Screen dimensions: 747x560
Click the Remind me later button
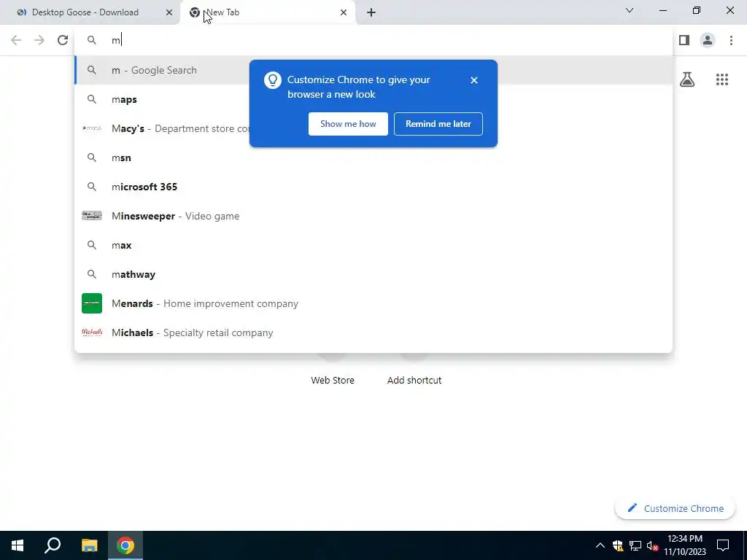[x=438, y=124]
